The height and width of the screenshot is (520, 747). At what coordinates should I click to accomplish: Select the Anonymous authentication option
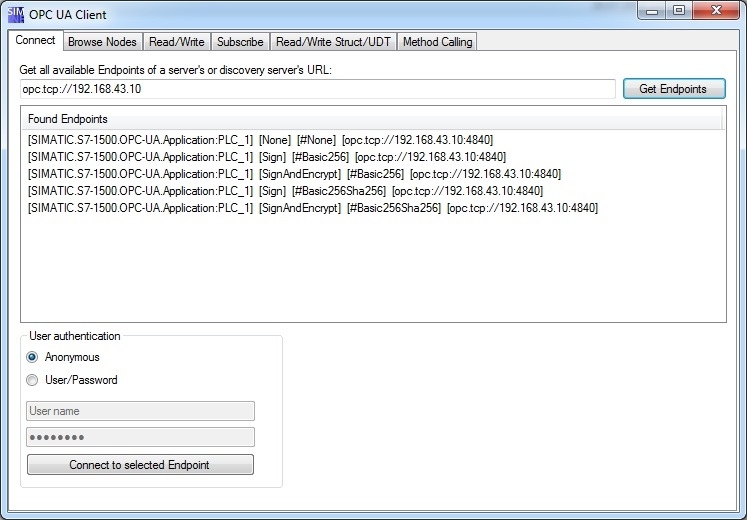click(x=32, y=357)
